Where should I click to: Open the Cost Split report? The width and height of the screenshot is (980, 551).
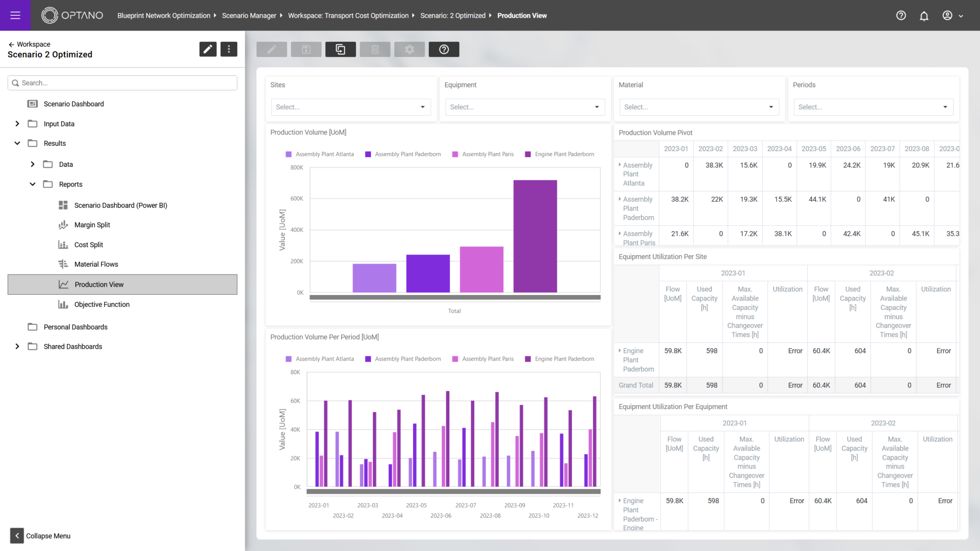point(88,244)
